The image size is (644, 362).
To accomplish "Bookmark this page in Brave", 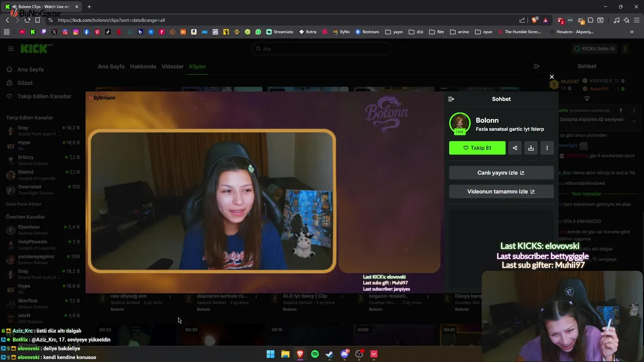I will [x=37, y=20].
